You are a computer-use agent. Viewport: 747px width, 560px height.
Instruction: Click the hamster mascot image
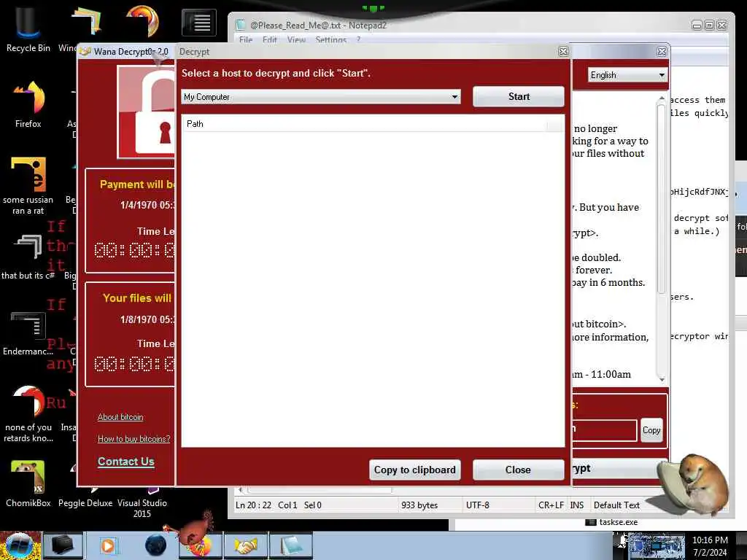point(693,485)
